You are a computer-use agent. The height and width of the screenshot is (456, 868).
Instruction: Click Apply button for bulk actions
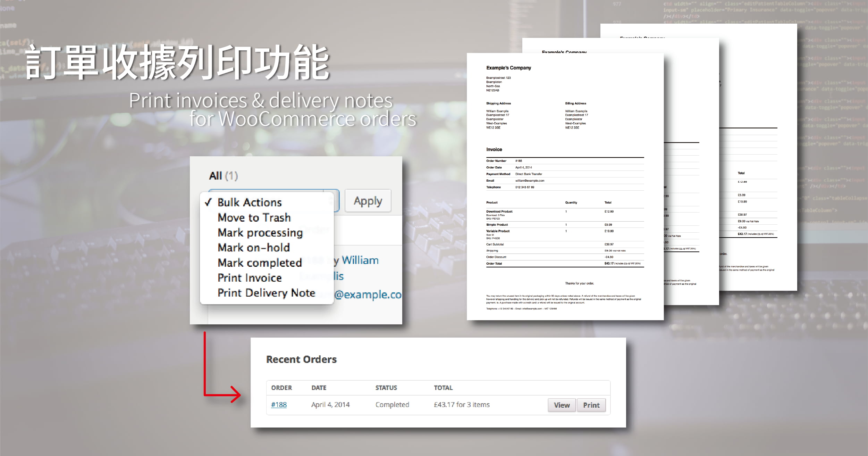[x=368, y=200]
